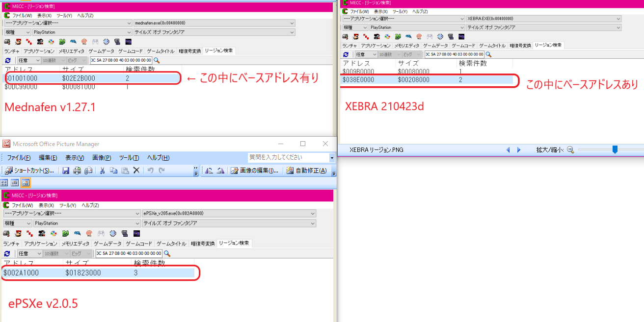Image resolution: width=644 pixels, height=322 pixels.
Task: Rotate picture right with Picture Manager icon
Action: [x=220, y=171]
